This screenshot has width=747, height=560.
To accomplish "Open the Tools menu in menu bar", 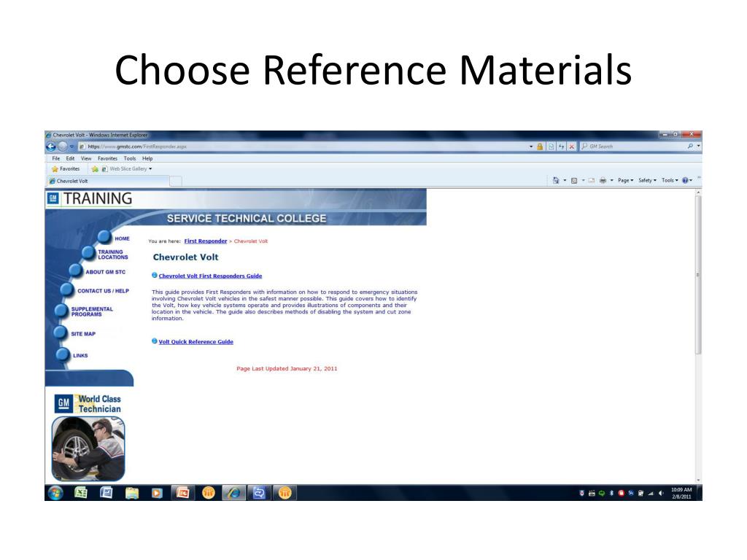I will pyautogui.click(x=130, y=158).
